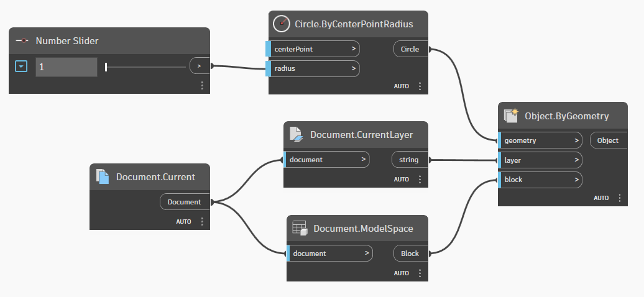Click the Document.Current node icon
Screen dimensions: 644x297
coord(103,177)
